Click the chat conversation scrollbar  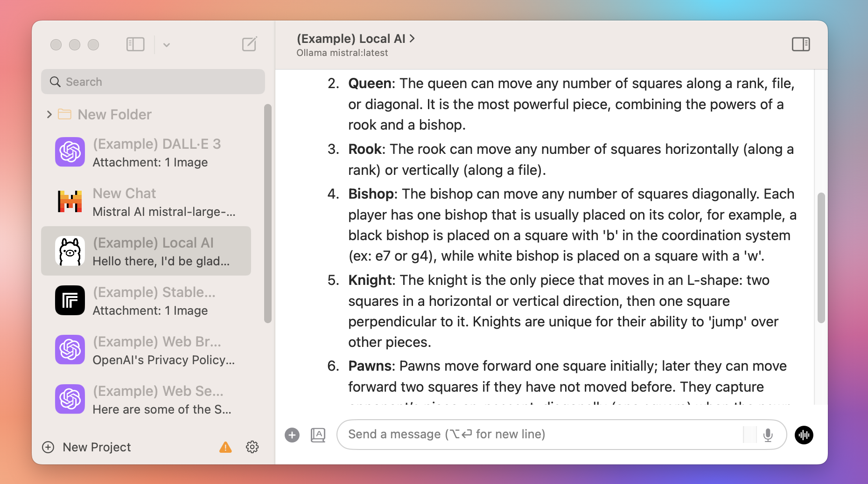click(821, 257)
